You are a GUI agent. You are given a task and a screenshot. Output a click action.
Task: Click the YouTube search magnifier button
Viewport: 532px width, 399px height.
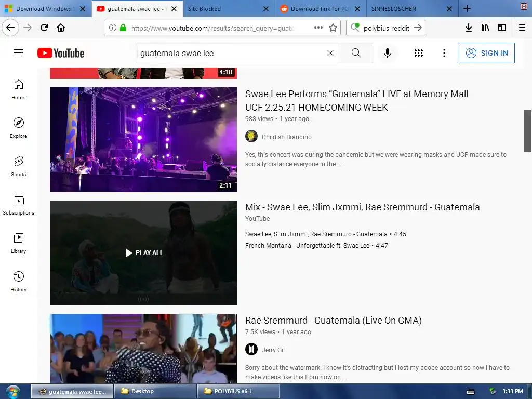(356, 53)
